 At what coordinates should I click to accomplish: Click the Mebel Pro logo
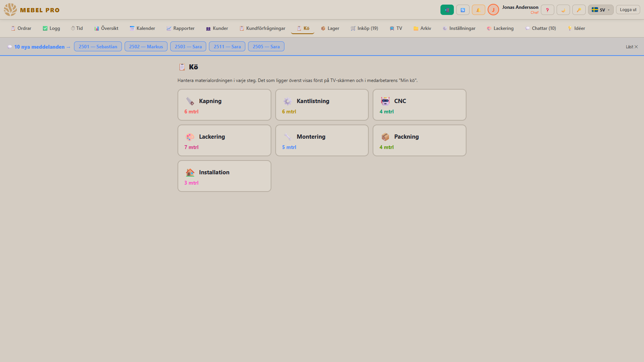[x=32, y=10]
